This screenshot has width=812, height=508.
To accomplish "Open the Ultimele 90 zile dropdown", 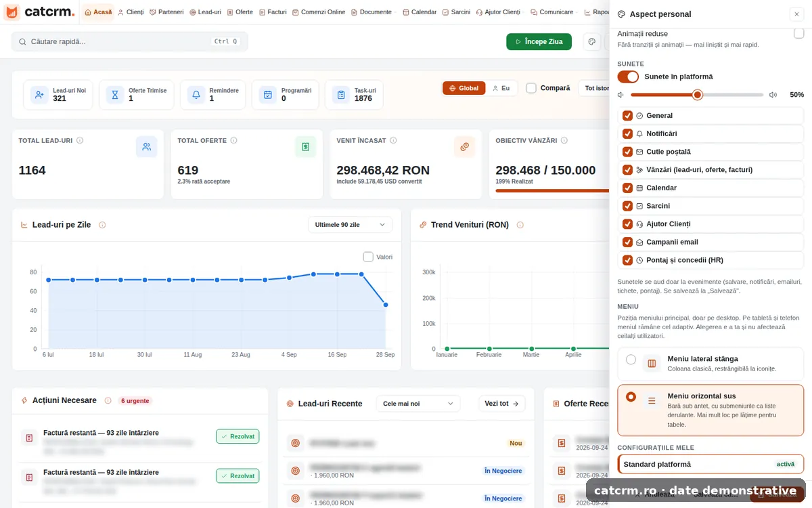I will [350, 224].
